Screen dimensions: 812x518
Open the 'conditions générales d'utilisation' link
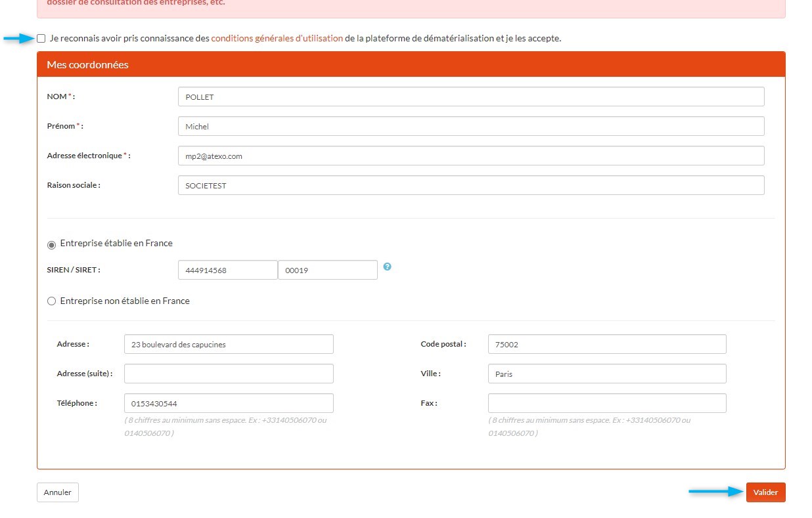tap(277, 39)
